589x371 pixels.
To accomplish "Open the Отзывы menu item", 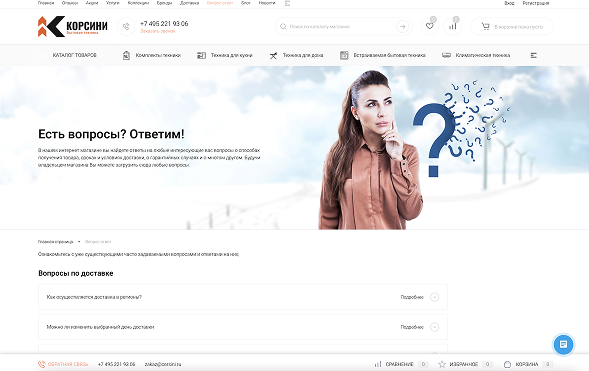I will [x=70, y=3].
